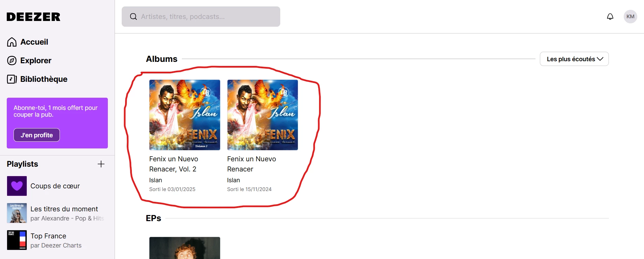Click the EPs section heading
Screen dimensions: 644x259
pyautogui.click(x=153, y=218)
